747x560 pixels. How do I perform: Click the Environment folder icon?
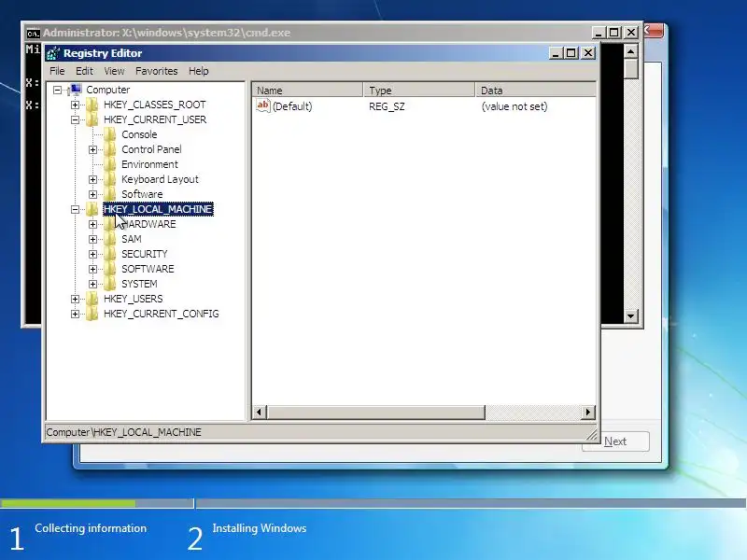[109, 164]
